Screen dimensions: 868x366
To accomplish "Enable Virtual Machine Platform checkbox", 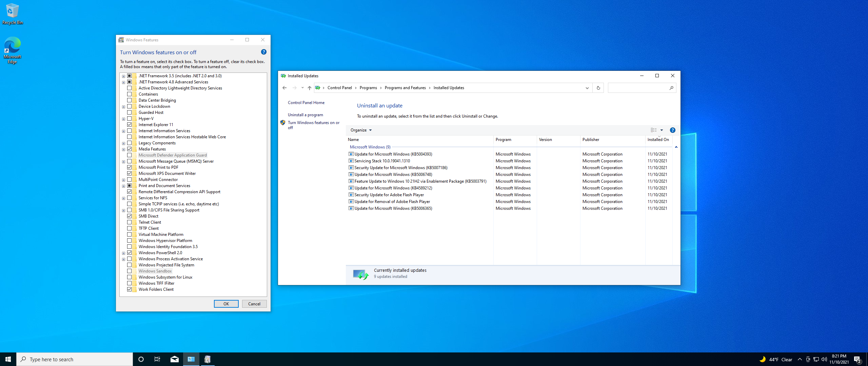I will (x=130, y=235).
